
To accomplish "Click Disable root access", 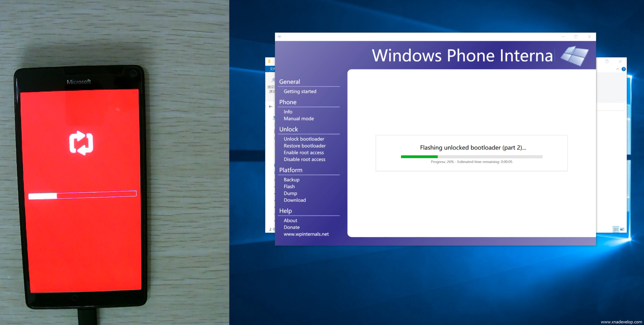I will point(304,159).
